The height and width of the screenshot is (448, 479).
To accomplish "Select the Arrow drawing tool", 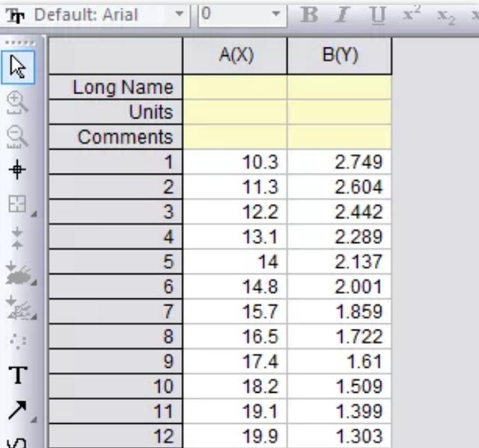I will [x=17, y=410].
